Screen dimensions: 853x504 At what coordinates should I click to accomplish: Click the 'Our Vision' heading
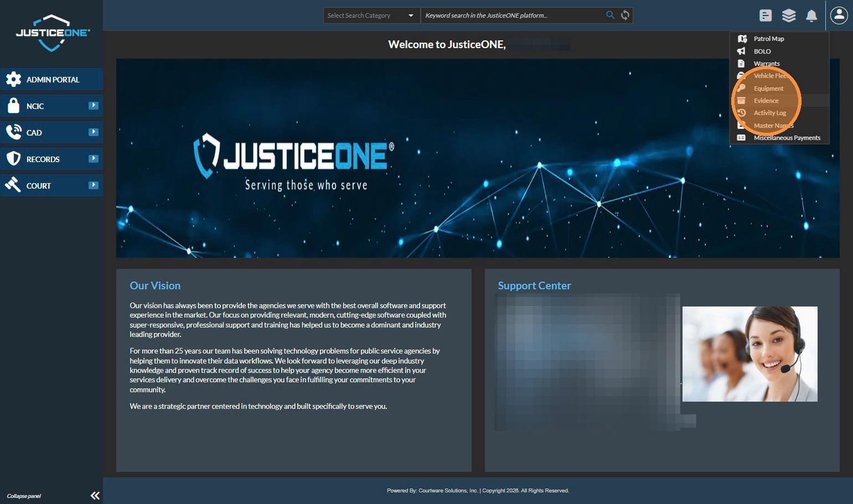point(155,285)
